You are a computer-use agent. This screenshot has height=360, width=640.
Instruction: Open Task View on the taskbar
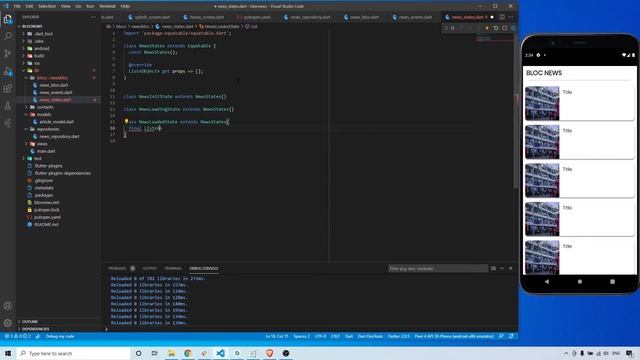(155, 353)
